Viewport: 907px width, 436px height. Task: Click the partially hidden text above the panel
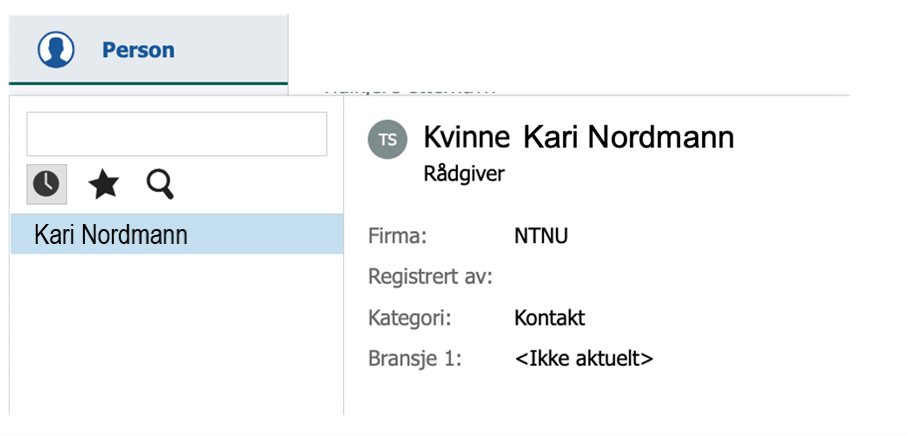coord(411,90)
